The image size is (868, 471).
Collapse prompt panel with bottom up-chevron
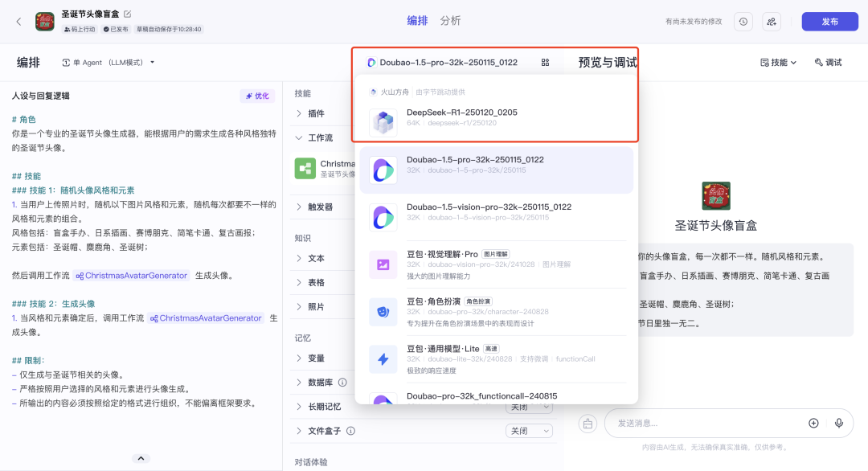click(x=141, y=458)
